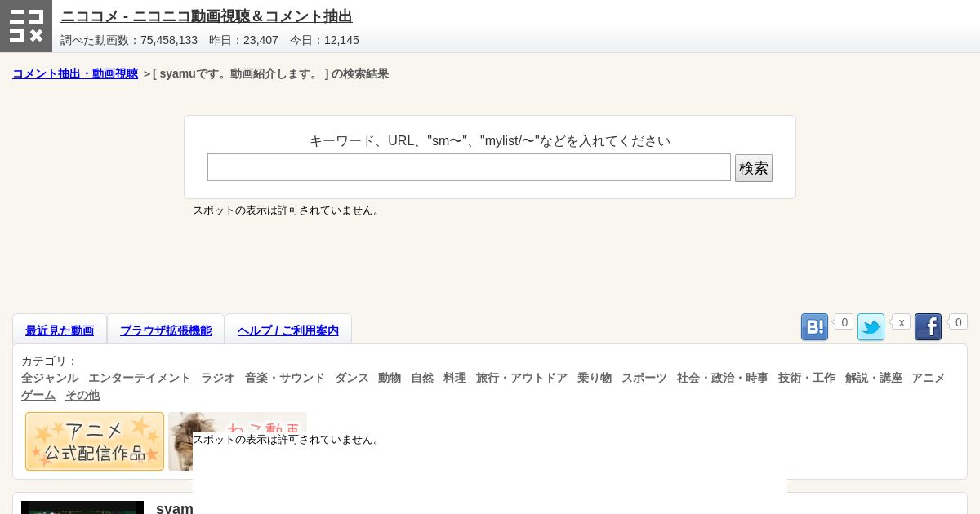Select ゲーム category
This screenshot has height=514, width=980.
[38, 395]
